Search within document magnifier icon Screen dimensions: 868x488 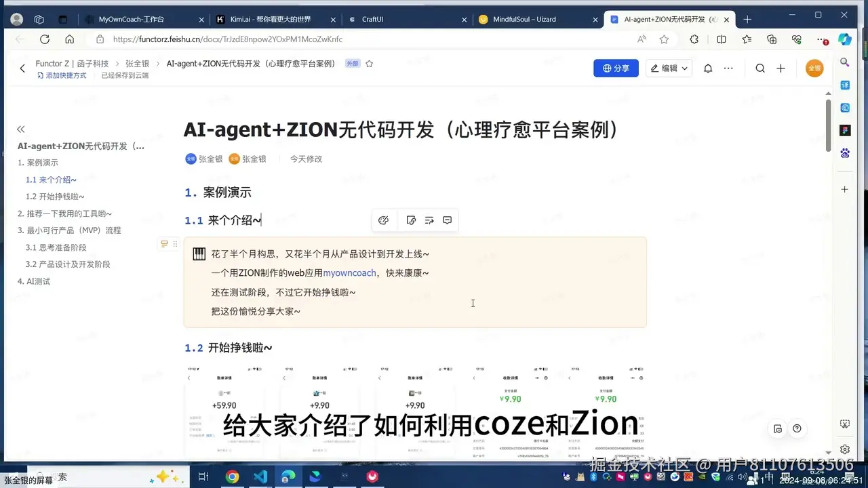(x=760, y=68)
